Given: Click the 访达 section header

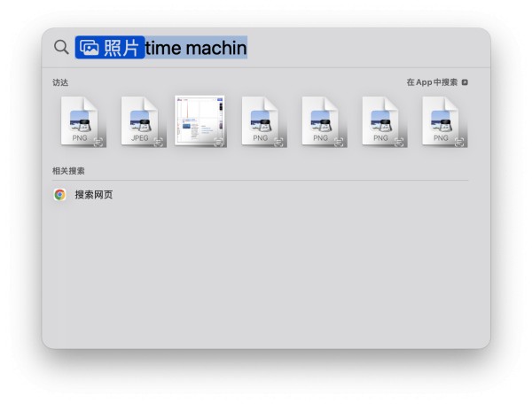Looking at the screenshot, I should 60,82.
